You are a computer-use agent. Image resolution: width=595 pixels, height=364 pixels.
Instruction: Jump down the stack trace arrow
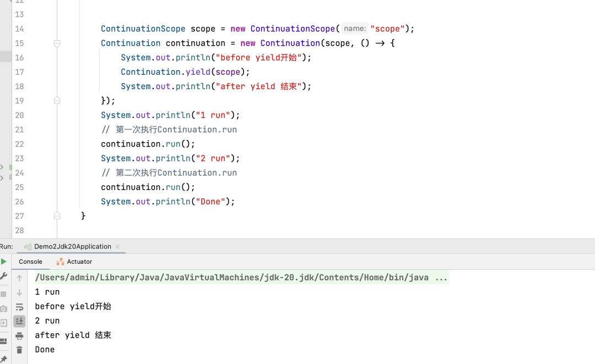coord(19,292)
